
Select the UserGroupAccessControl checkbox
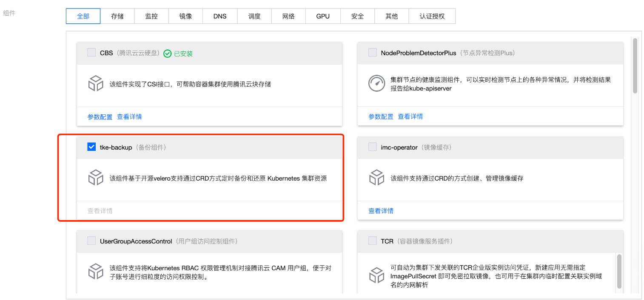pos(91,241)
